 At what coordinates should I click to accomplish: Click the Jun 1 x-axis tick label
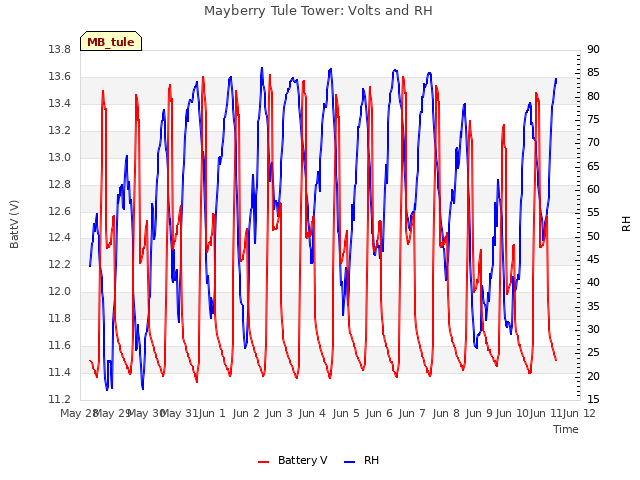212,413
